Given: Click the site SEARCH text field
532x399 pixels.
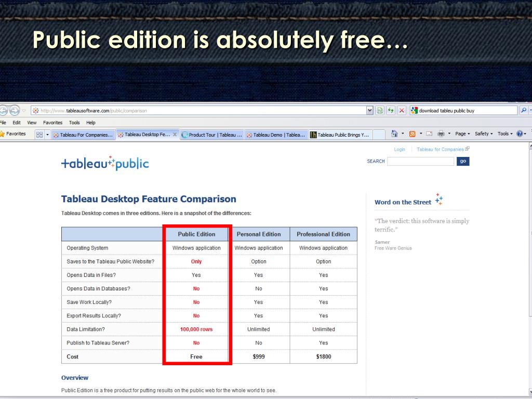Looking at the screenshot, I should pyautogui.click(x=420, y=162).
